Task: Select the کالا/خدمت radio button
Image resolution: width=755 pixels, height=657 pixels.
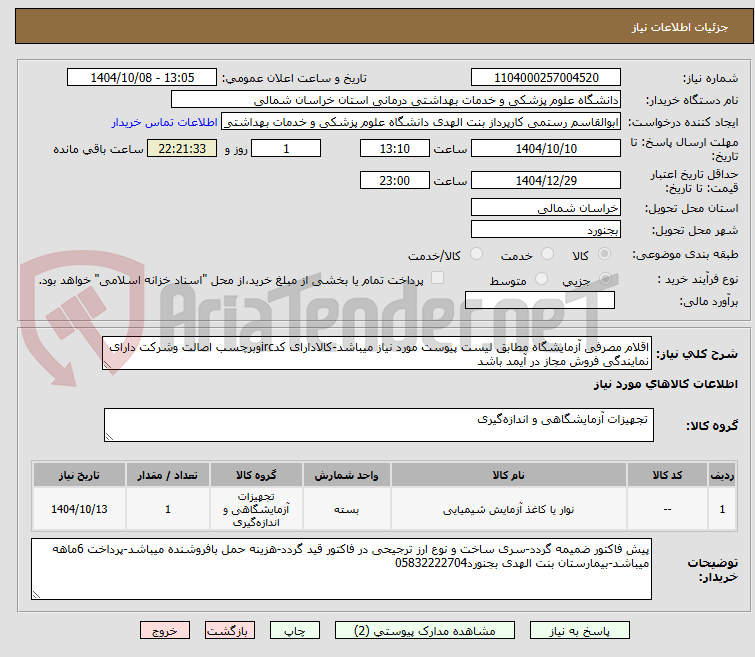Action: 476,254
